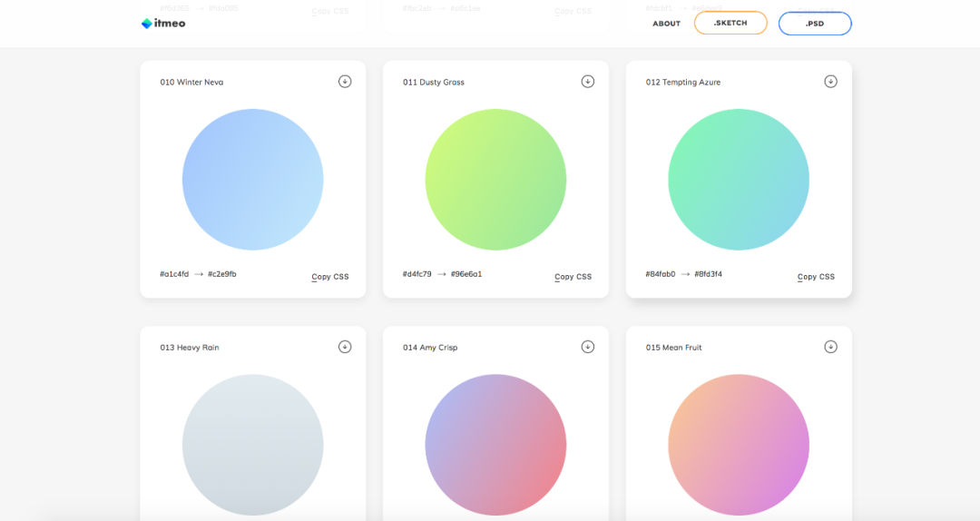Copy CSS for Winter Neva
The image size is (980, 521).
[330, 277]
